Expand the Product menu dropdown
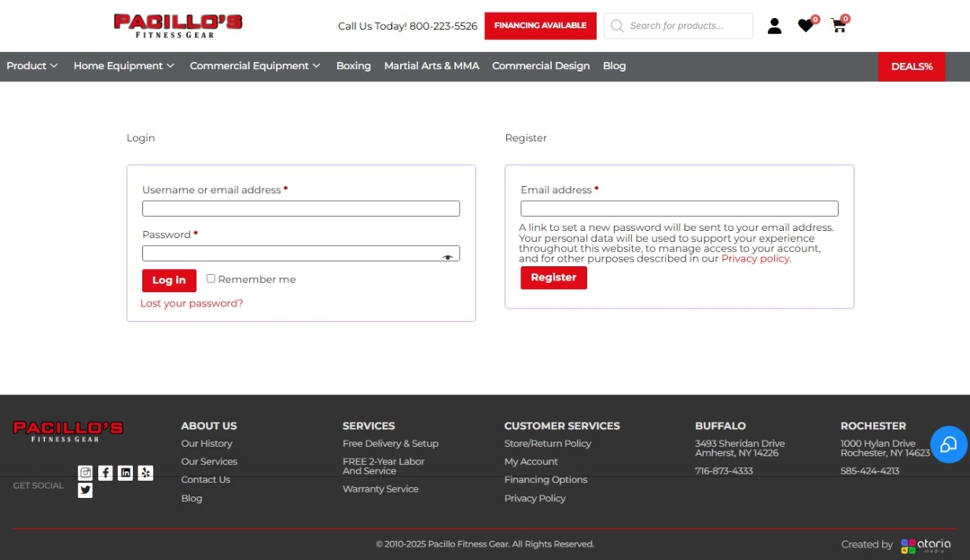970x560 pixels. pos(32,66)
